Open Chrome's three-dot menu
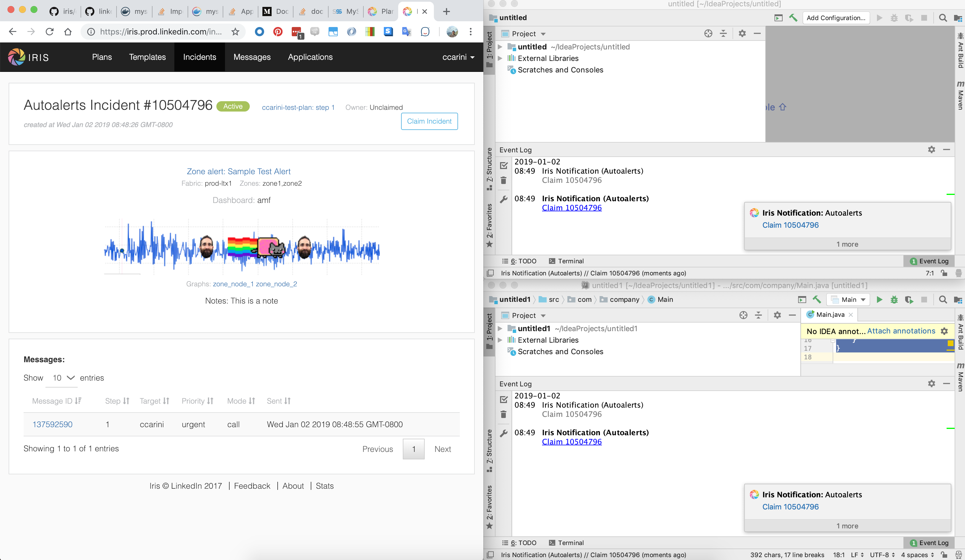The height and width of the screenshot is (560, 965). (x=471, y=32)
